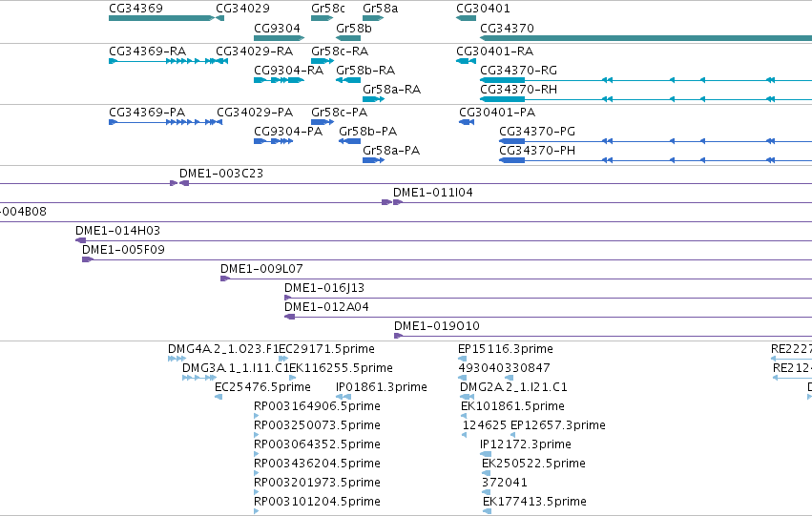Image resolution: width=812 pixels, height=516 pixels.
Task: Click EST RP003201973.5prime
Action: (317, 484)
